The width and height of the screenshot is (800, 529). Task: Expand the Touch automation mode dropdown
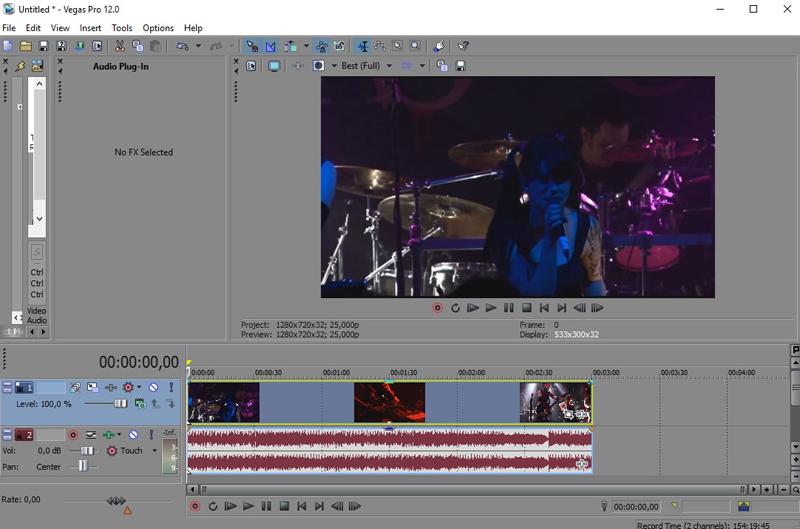(155, 451)
